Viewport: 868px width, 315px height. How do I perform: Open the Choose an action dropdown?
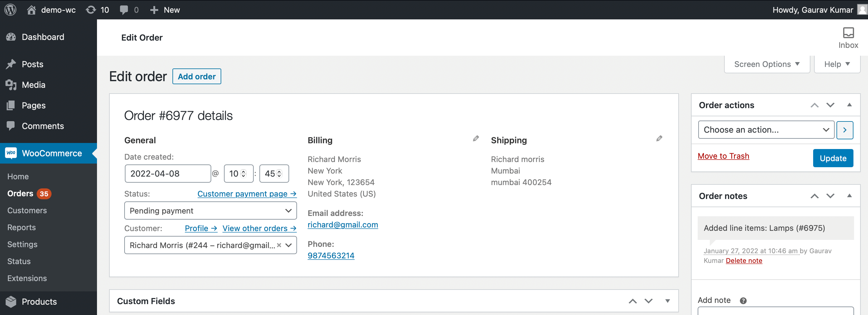click(x=766, y=130)
